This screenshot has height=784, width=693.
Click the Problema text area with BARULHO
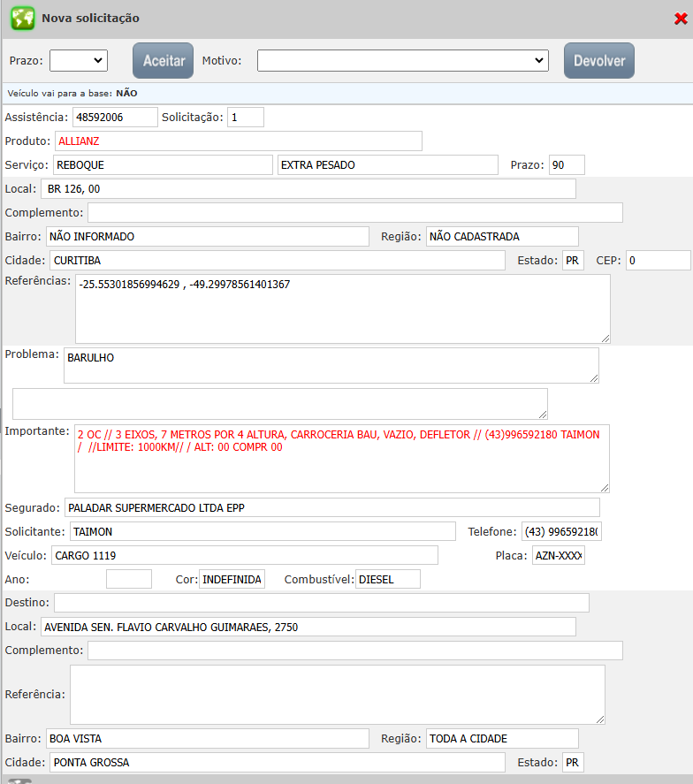(331, 365)
